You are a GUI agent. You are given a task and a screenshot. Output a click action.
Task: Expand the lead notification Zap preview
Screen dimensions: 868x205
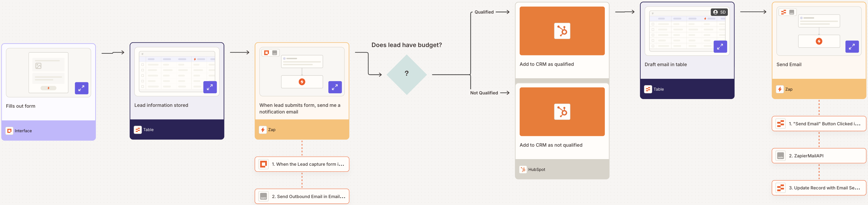click(335, 87)
